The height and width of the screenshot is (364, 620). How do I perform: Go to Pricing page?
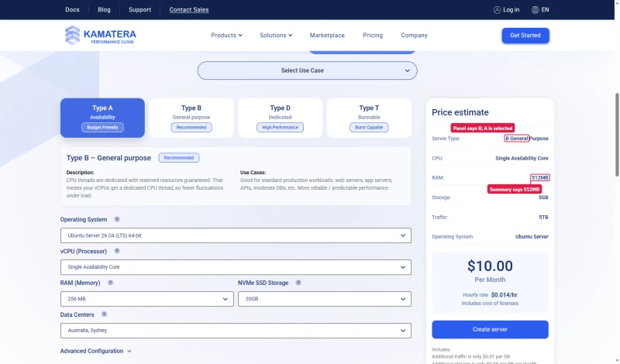373,35
